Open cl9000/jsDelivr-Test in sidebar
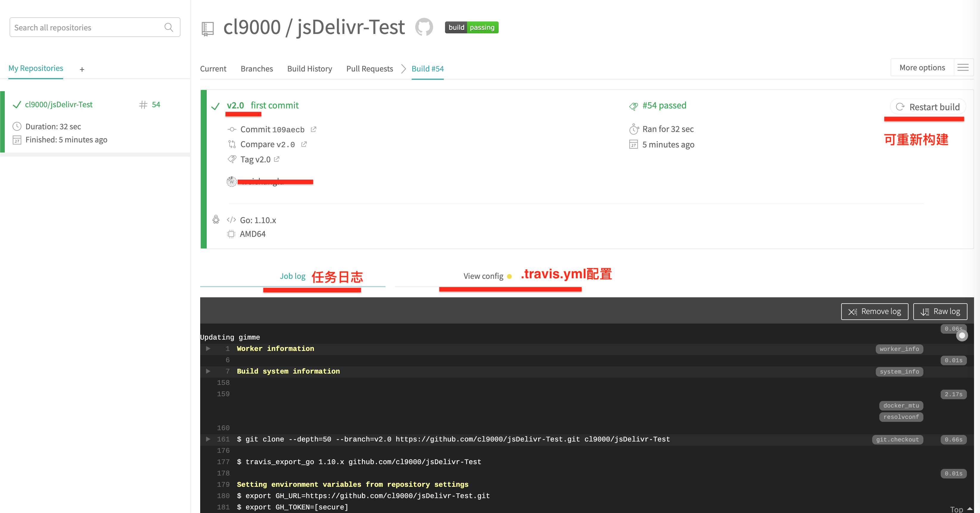The height and width of the screenshot is (513, 980). point(59,105)
